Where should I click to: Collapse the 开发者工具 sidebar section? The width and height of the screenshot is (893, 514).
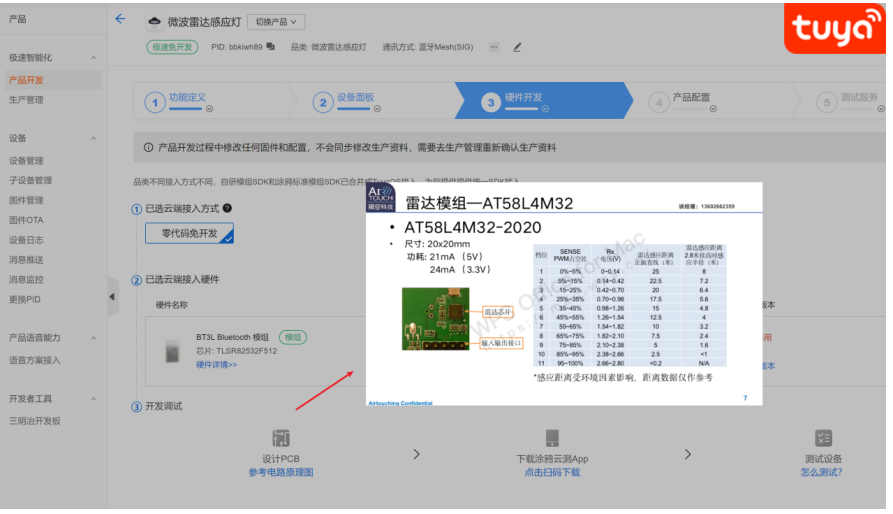click(x=93, y=399)
